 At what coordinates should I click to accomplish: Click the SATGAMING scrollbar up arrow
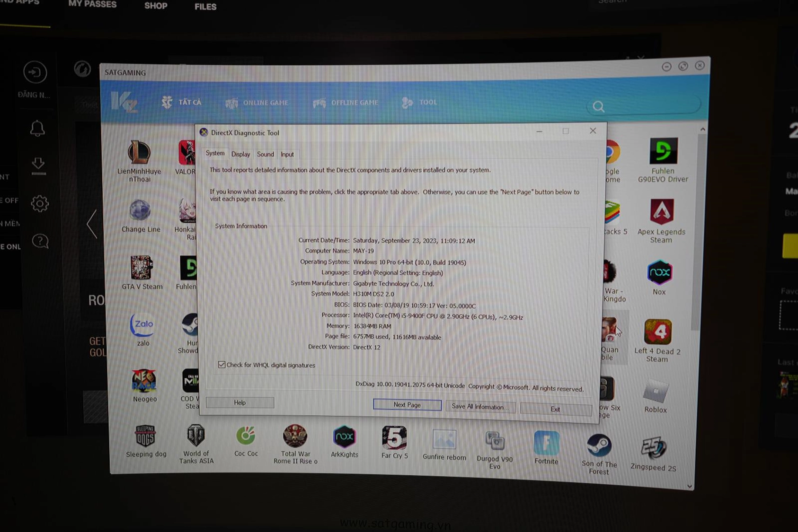(x=702, y=129)
